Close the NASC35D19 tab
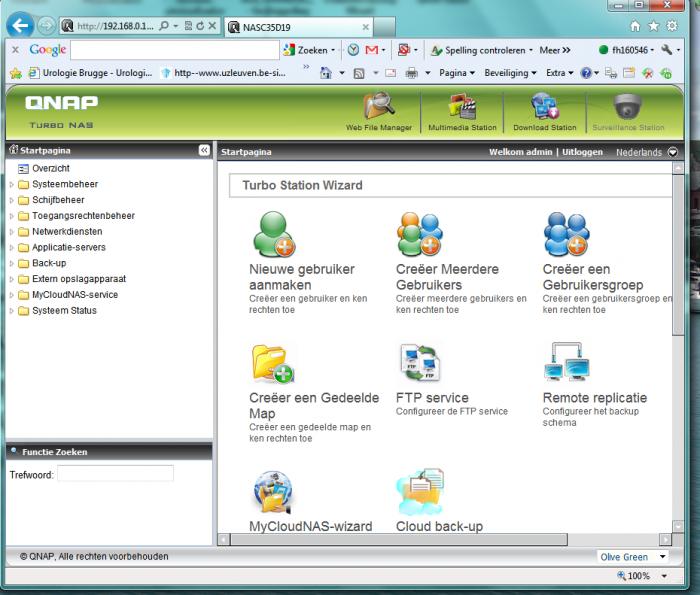This screenshot has height=595, width=700. pos(365,27)
